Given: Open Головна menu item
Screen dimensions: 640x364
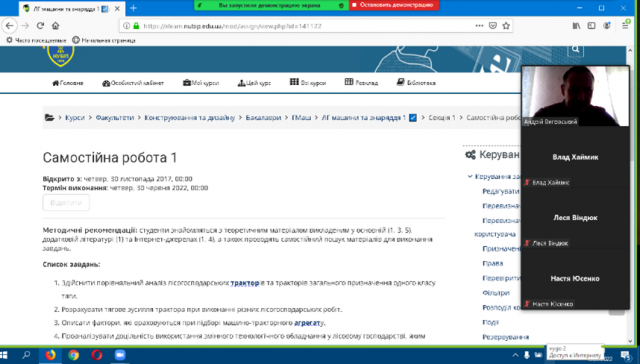Looking at the screenshot, I should (x=68, y=83).
